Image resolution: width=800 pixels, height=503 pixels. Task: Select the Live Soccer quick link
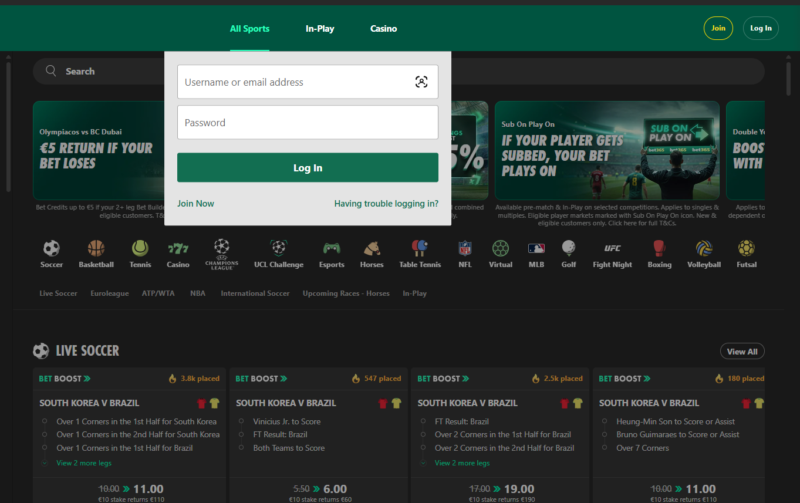pyautogui.click(x=58, y=293)
